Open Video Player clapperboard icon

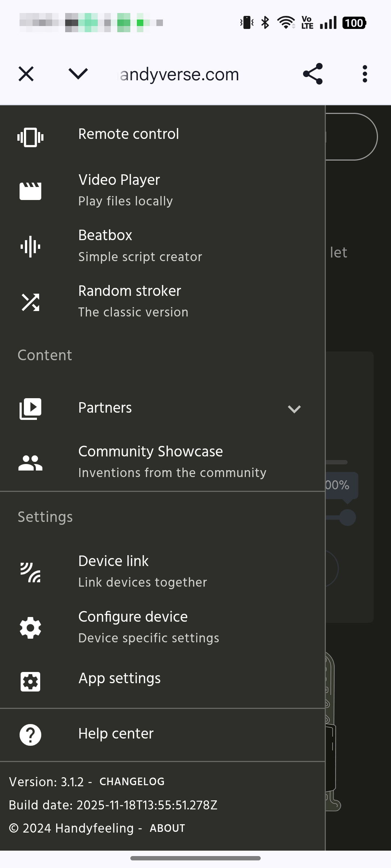[30, 191]
